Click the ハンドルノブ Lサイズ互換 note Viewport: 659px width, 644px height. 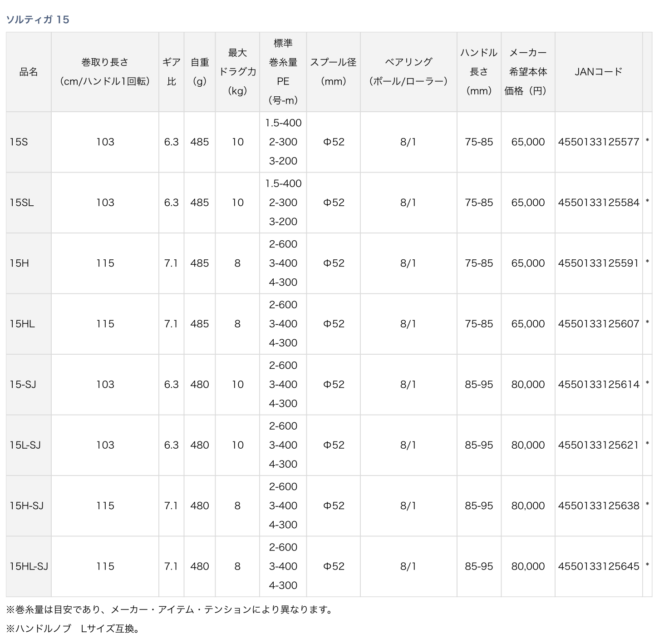pos(73,629)
